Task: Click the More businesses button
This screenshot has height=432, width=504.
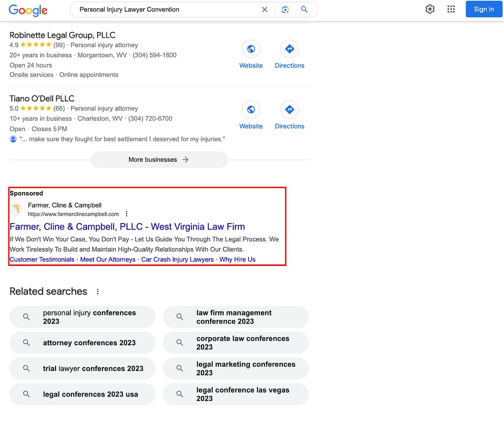Action: coord(159,160)
